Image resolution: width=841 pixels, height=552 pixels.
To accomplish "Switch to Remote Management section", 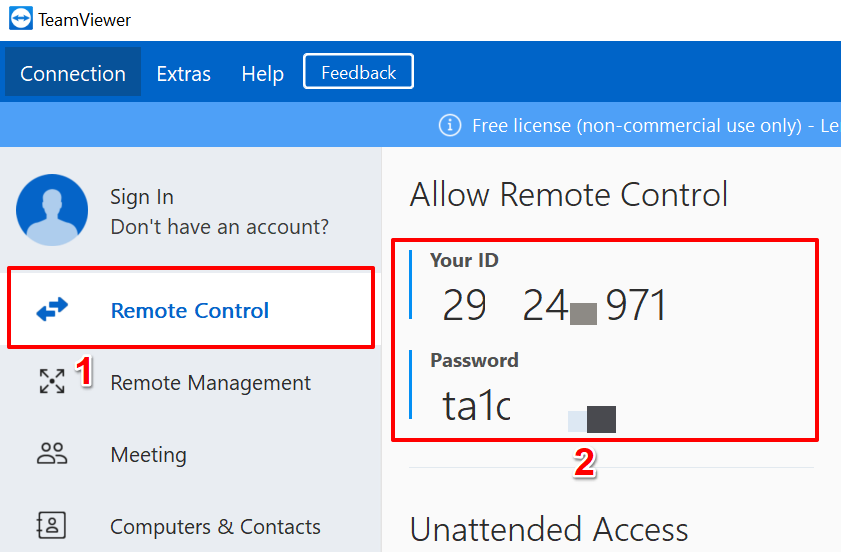I will pos(210,383).
